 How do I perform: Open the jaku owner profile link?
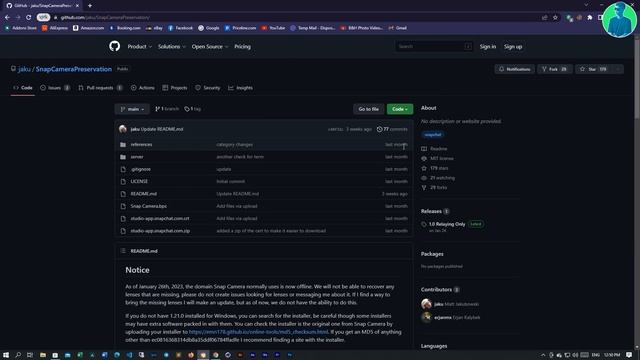click(x=24, y=69)
